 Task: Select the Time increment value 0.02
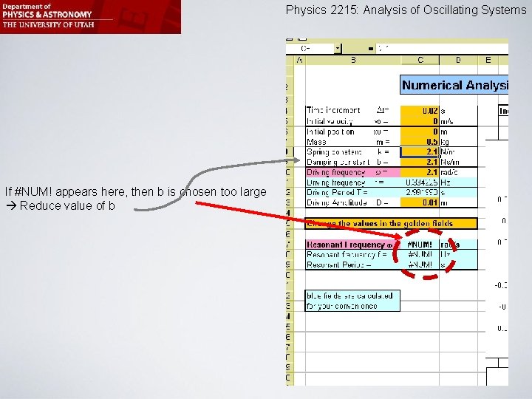pyautogui.click(x=420, y=111)
